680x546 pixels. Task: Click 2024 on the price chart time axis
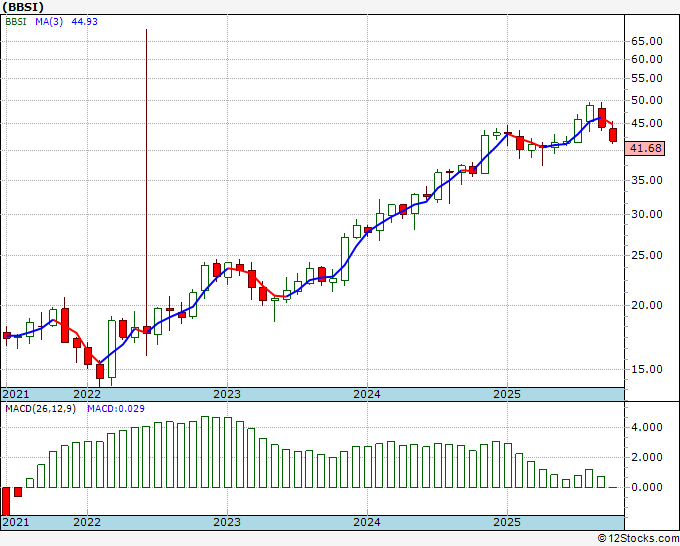point(367,394)
